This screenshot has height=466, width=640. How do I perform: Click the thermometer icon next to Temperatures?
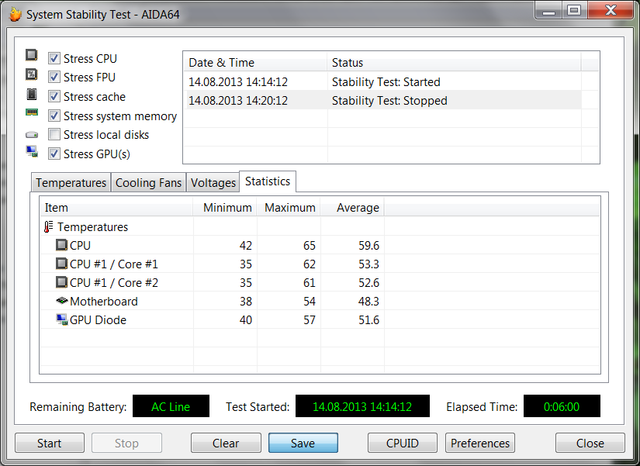(x=48, y=227)
